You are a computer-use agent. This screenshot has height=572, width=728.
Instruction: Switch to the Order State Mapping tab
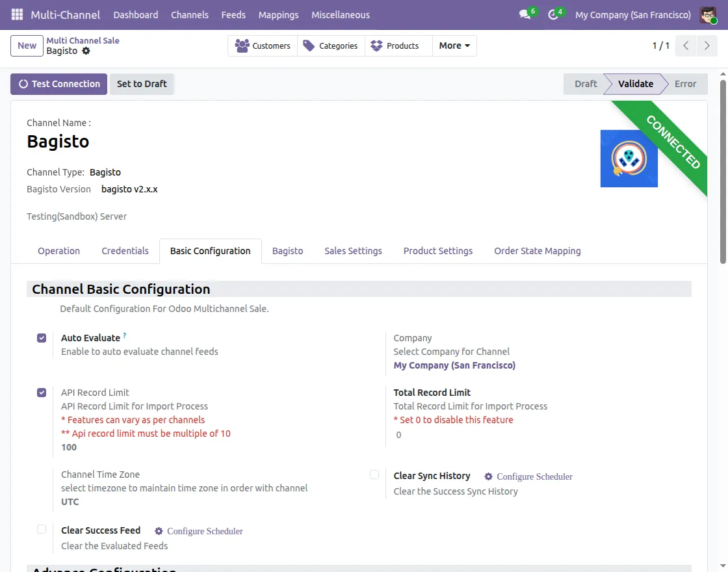coord(537,251)
